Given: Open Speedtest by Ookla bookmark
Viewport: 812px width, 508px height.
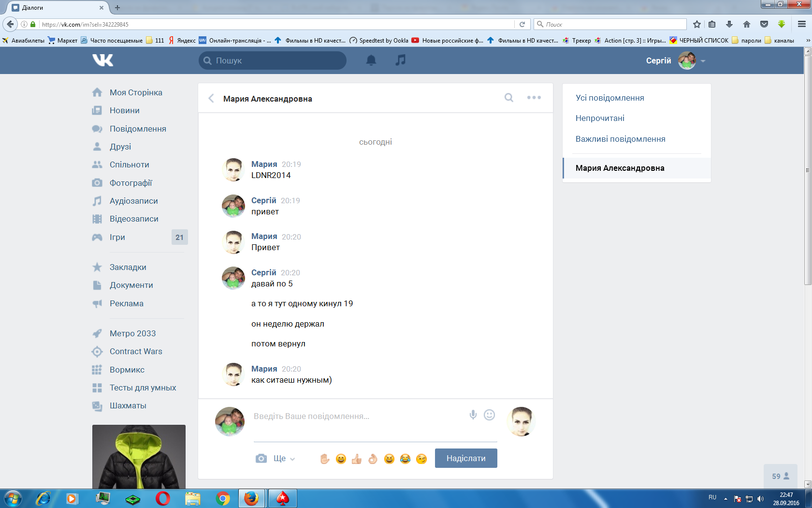Looking at the screenshot, I should coord(379,40).
